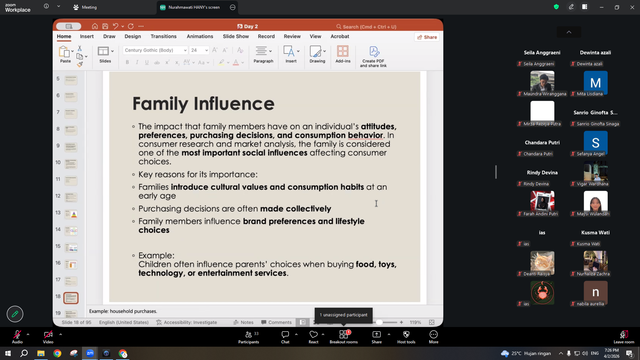The width and height of the screenshot is (640, 360).
Task: Unmute Audio microphone in Zoom toolbar
Action: click(17, 337)
